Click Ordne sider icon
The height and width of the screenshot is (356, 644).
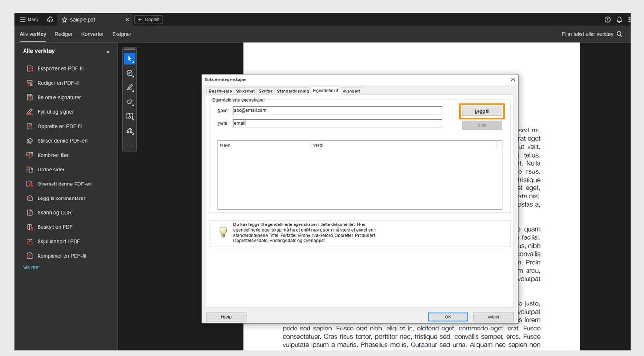[30, 170]
